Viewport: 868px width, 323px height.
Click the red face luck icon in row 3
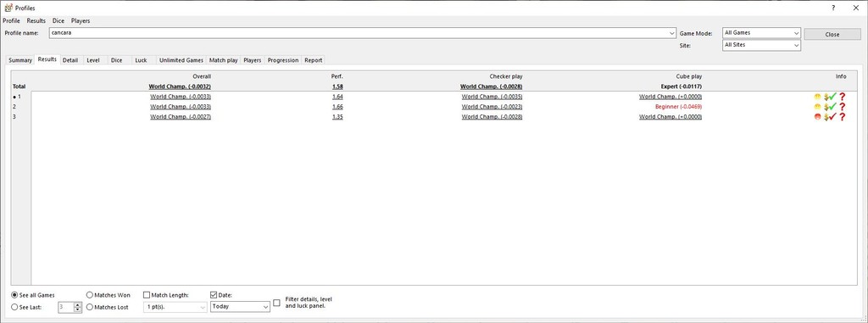click(x=818, y=117)
